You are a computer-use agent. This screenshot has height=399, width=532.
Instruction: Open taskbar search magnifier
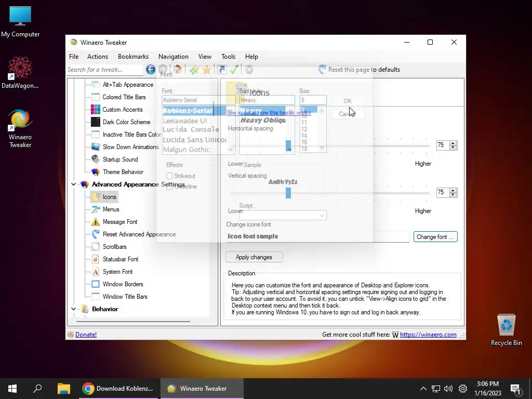tap(37, 389)
